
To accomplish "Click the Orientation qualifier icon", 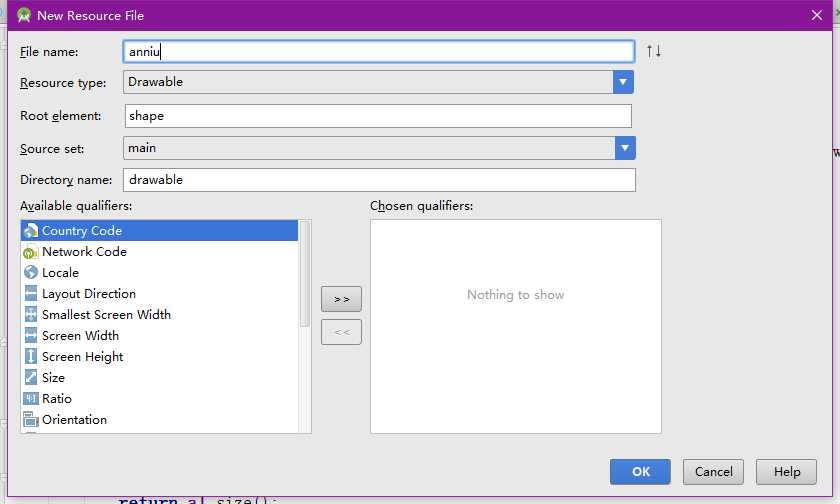I will point(31,419).
